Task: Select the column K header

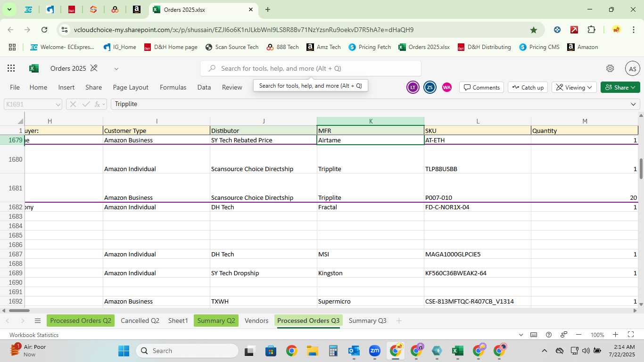Action: tap(371, 121)
